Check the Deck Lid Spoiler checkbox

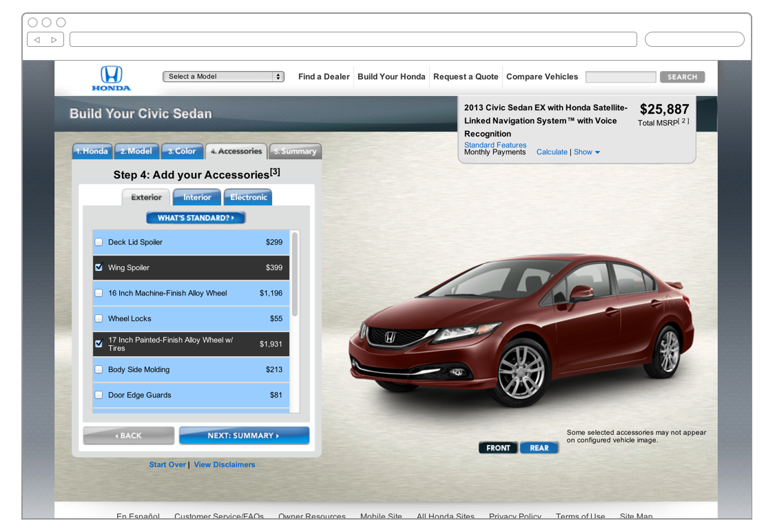coord(99,243)
